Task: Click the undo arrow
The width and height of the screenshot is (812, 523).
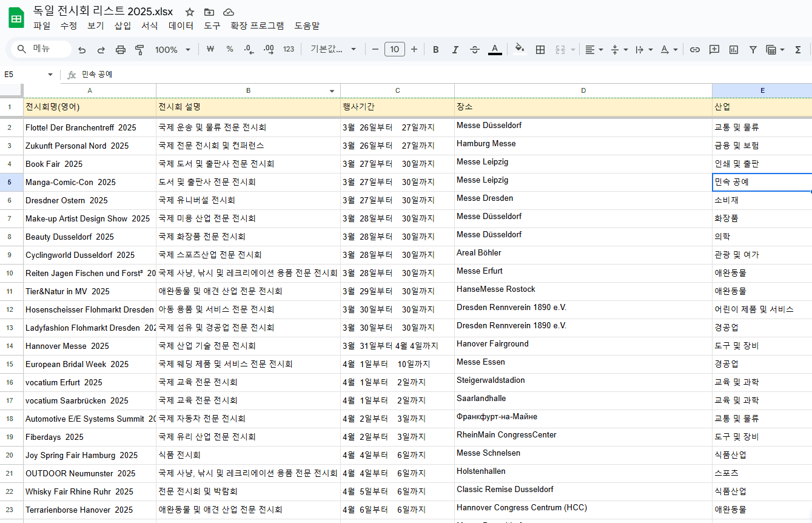Action: [82, 50]
